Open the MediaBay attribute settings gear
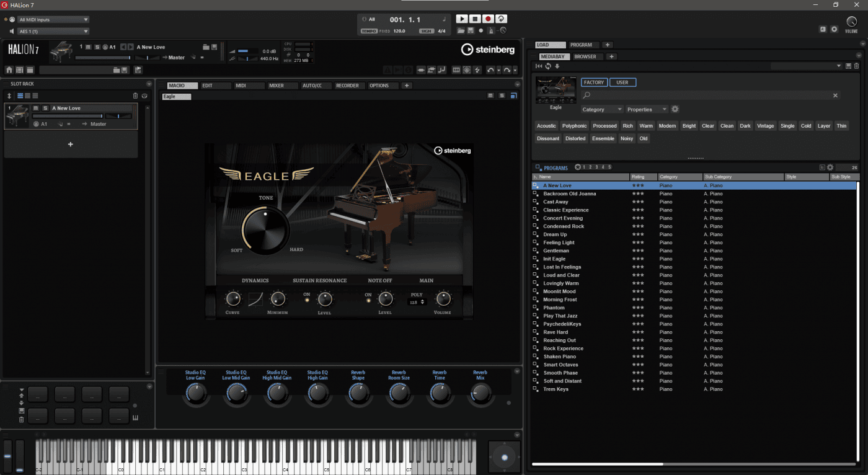 pos(675,109)
